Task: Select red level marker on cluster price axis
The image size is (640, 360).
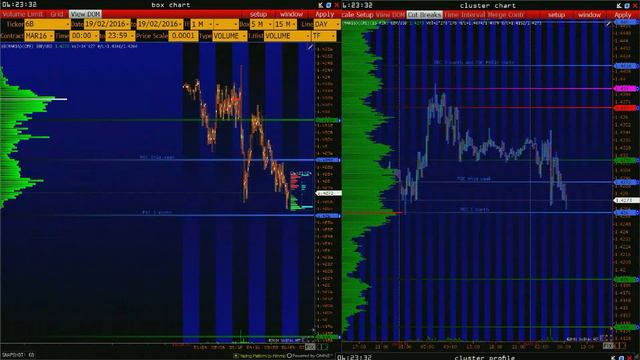Action: pos(626,108)
